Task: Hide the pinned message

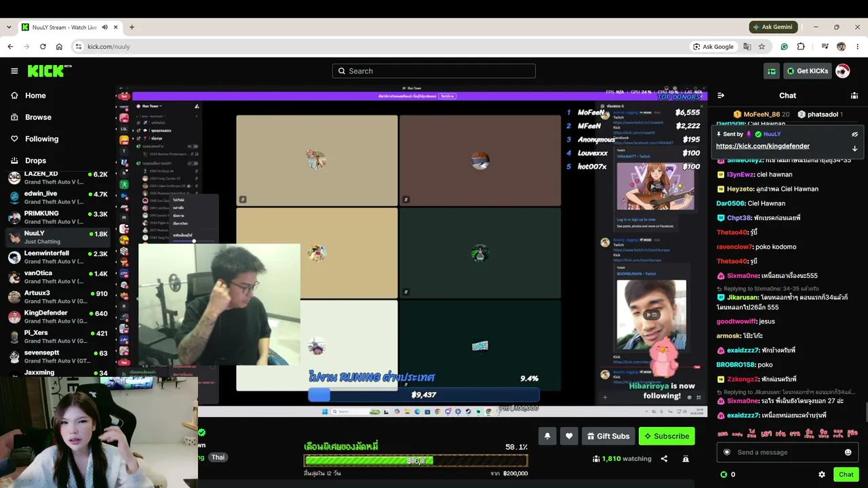Action: click(x=854, y=134)
